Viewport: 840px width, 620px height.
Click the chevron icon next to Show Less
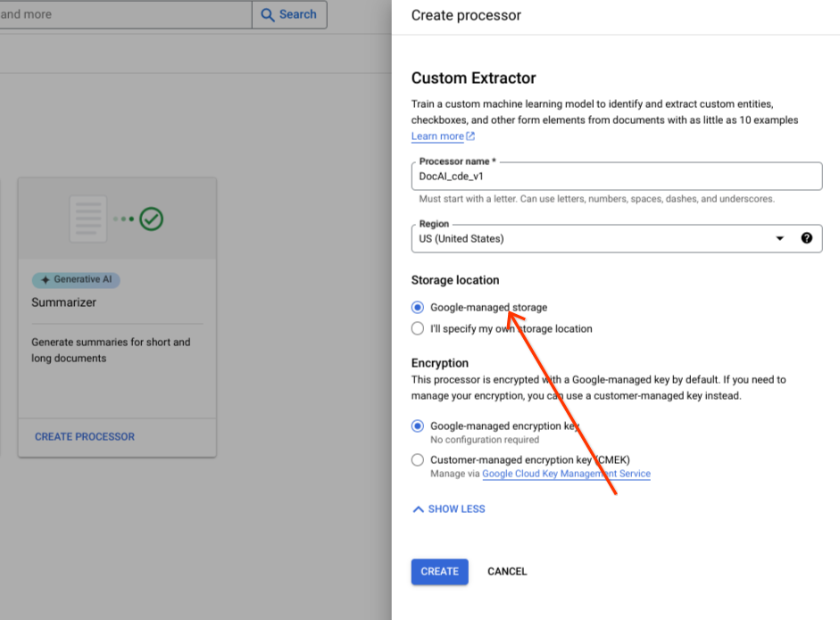[x=418, y=509]
